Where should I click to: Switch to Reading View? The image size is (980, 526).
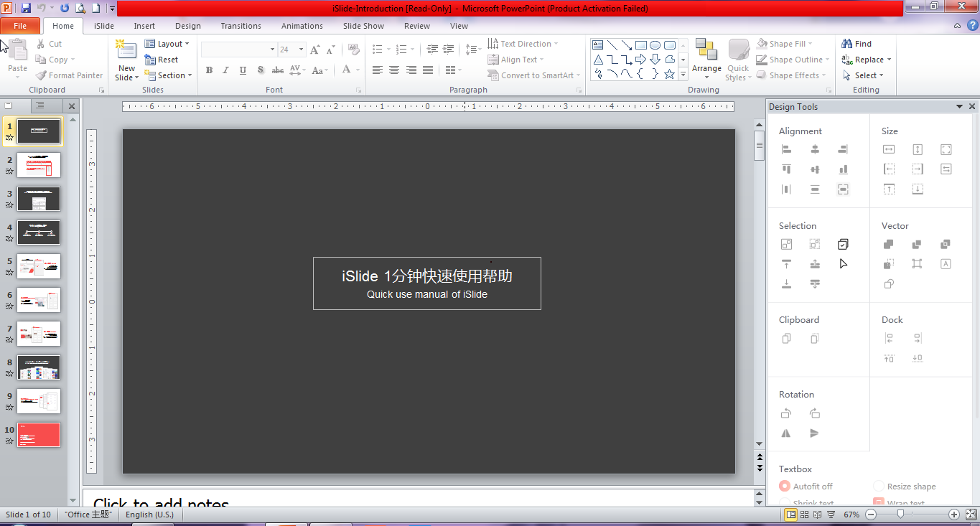(x=818, y=515)
